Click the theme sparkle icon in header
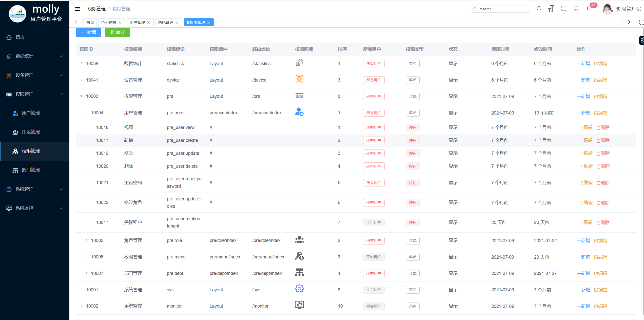Viewport: 644px width, 320px height. coord(576,9)
